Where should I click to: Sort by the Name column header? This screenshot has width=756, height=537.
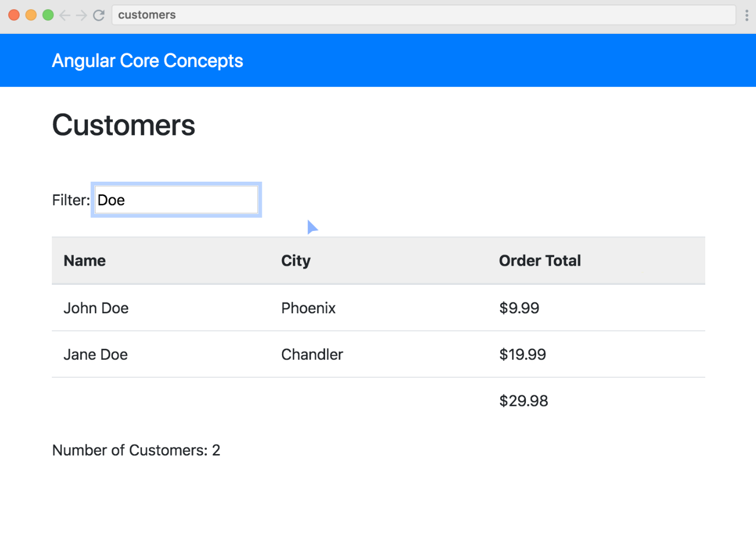click(x=85, y=261)
